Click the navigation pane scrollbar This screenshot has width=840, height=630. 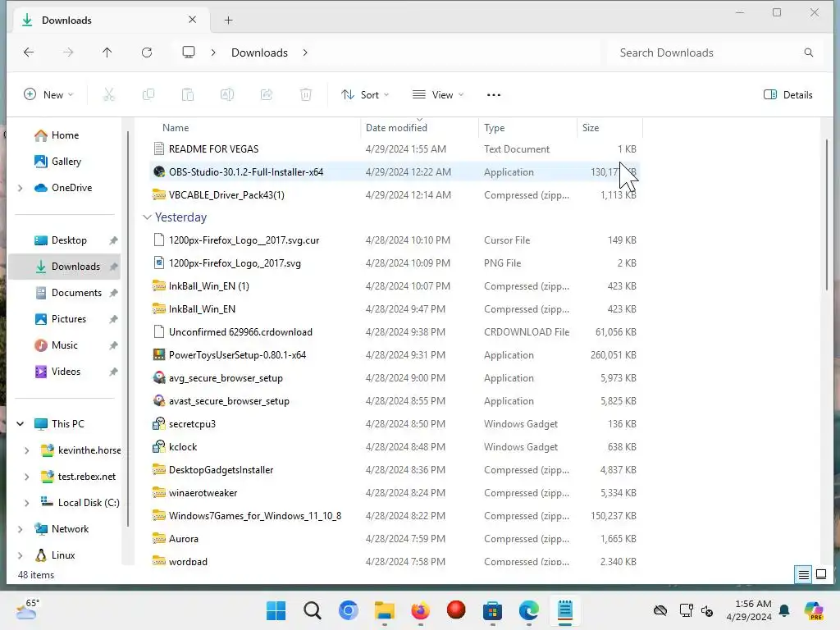coord(127,328)
